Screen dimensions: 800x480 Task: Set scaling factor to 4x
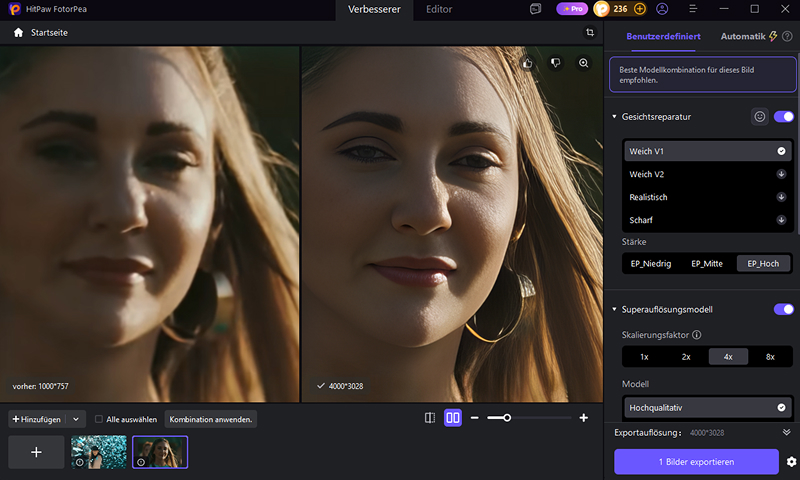pos(728,357)
